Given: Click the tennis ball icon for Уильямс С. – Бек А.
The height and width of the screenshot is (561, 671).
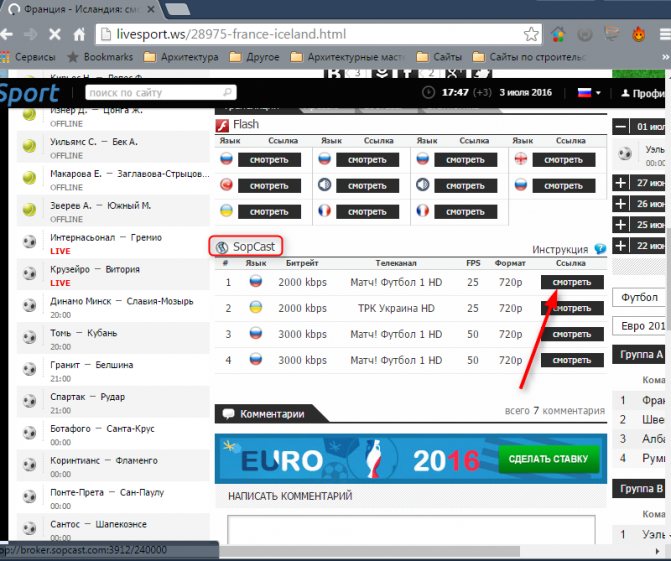Looking at the screenshot, I should [29, 146].
